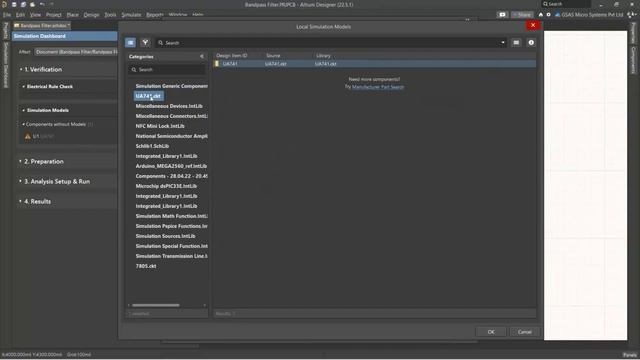Image resolution: width=640 pixels, height=360 pixels.
Task: Select Components - 28.04.22 category
Action: click(x=171, y=176)
